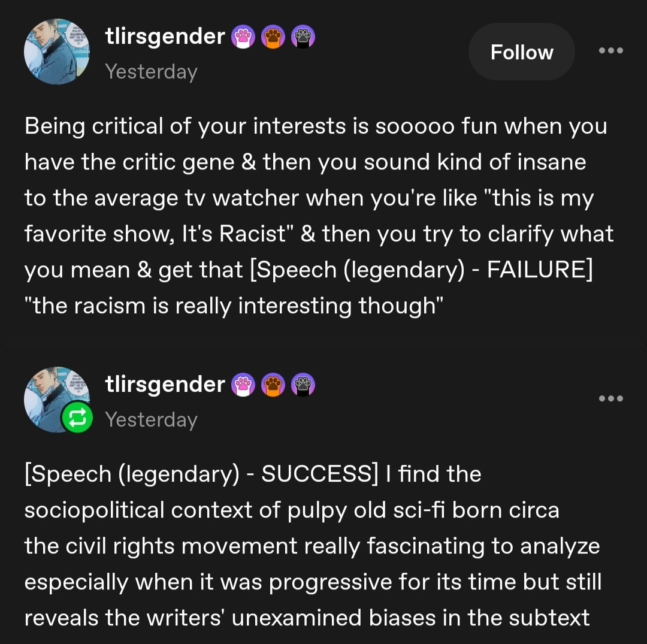Click the "reveals the writers' unexamined biases" line
This screenshot has height=644, width=647.
(x=307, y=618)
